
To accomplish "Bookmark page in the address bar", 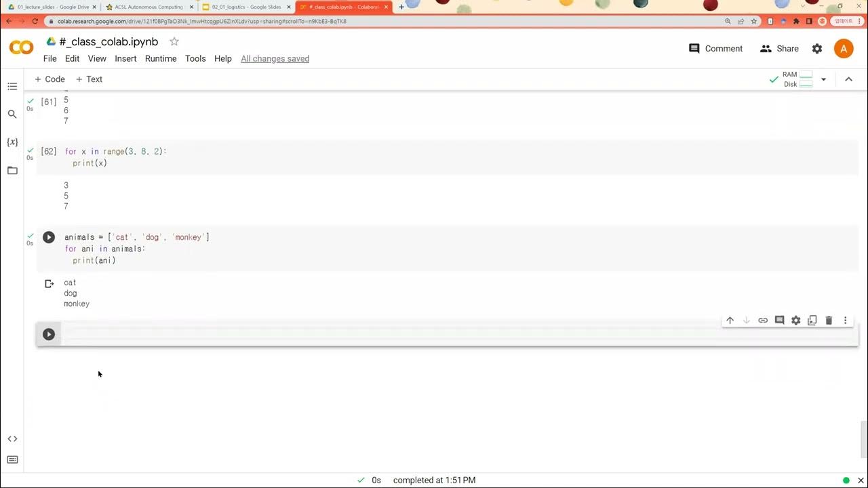I will [753, 21].
